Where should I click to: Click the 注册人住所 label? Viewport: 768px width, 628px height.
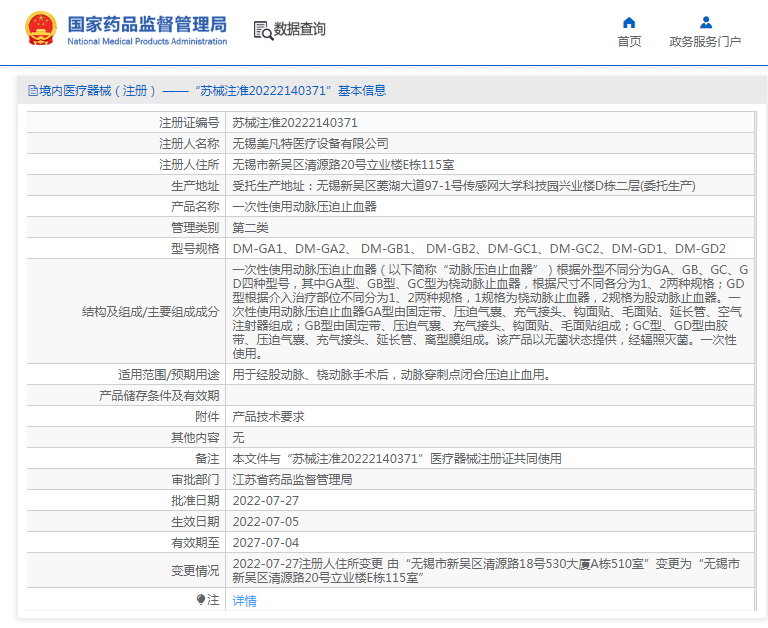[x=189, y=165]
